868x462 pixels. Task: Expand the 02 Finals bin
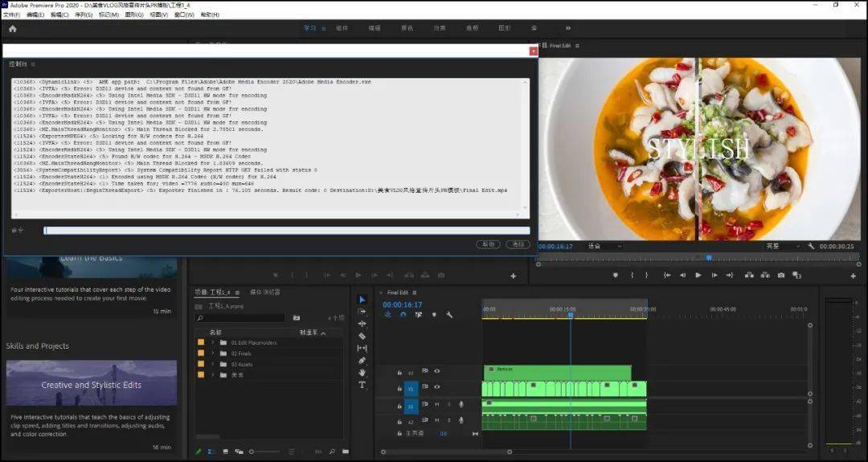pos(212,353)
